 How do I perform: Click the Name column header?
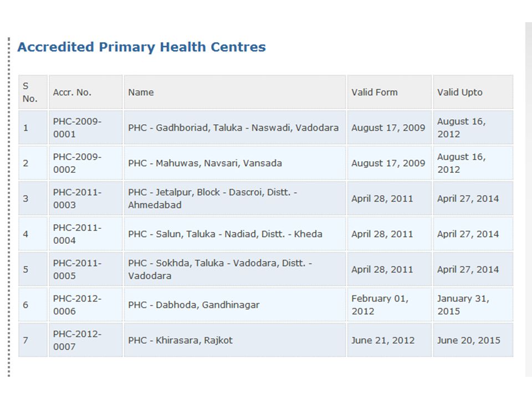tap(235, 93)
